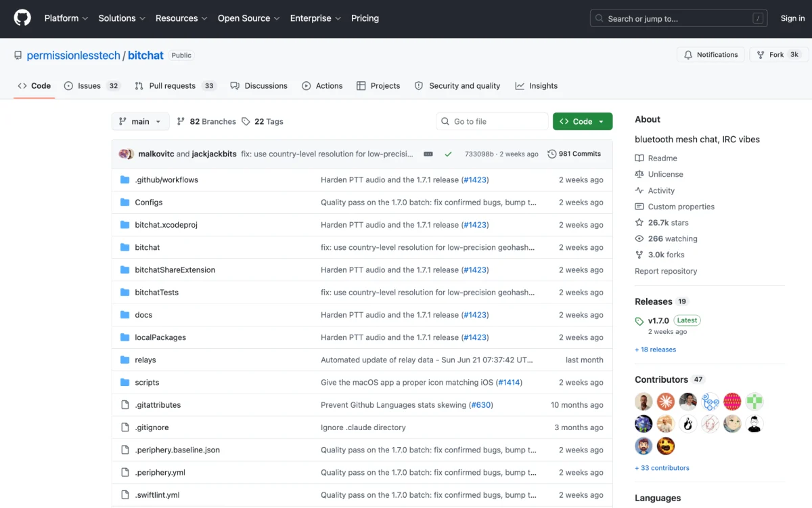
Task: Open the Insights tab
Action: [x=537, y=86]
